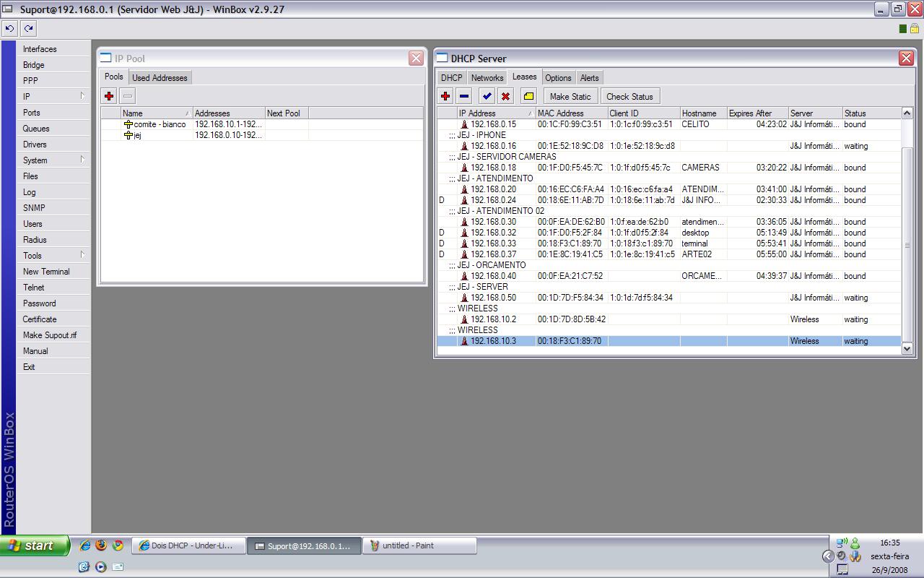Open the IP submenu in sidebar
Screen dimensions: 924x578
click(x=53, y=96)
